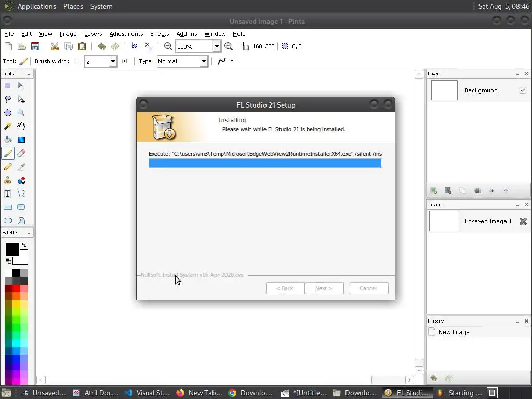Open the Places system menu

click(x=73, y=6)
